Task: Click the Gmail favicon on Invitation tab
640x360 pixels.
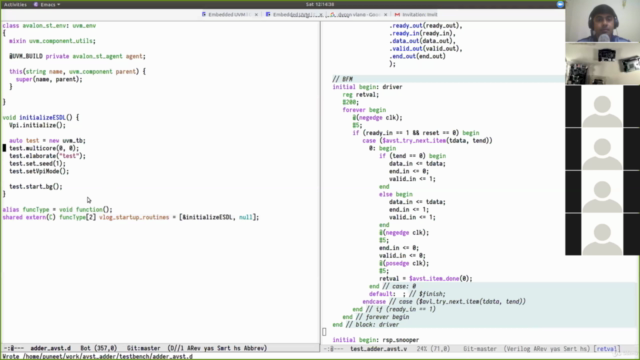Action: coord(397,14)
